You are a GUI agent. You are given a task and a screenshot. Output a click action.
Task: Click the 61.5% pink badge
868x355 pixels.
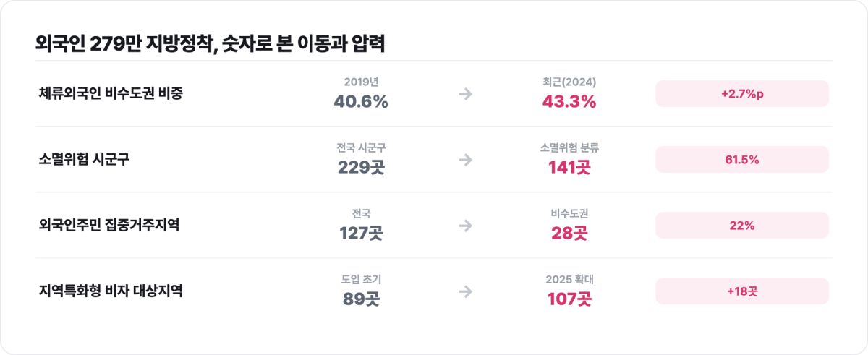(x=742, y=160)
